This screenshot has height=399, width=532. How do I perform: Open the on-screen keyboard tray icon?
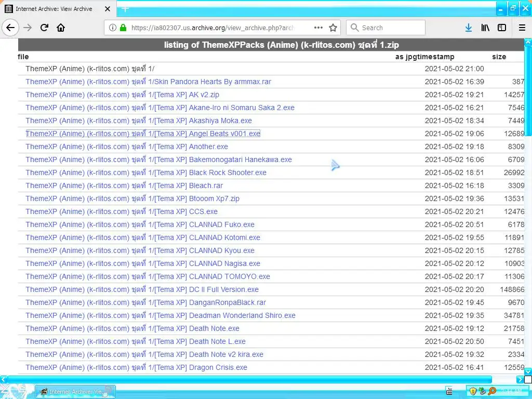(x=449, y=391)
